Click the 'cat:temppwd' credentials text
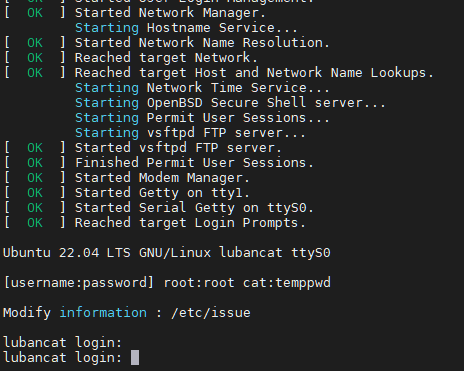 (286, 283)
